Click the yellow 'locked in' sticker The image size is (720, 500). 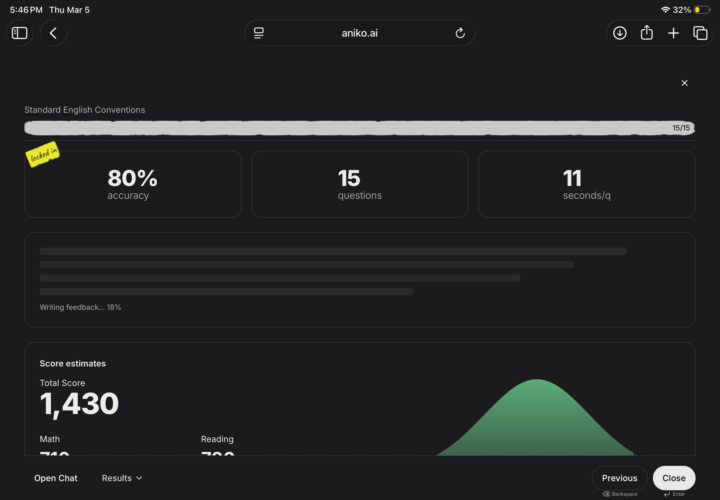(42, 157)
